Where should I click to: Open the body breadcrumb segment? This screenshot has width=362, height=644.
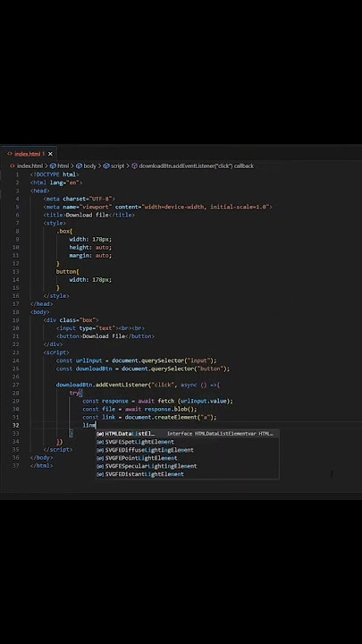[x=86, y=166]
